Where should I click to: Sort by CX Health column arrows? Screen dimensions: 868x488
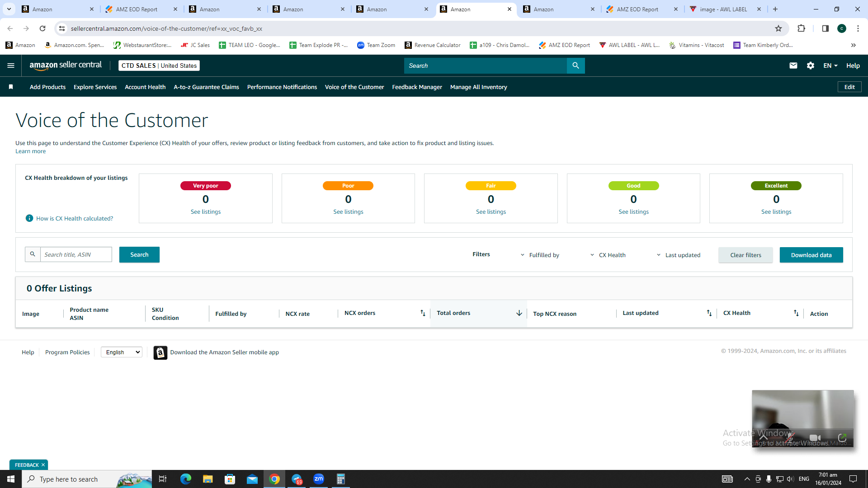click(796, 313)
